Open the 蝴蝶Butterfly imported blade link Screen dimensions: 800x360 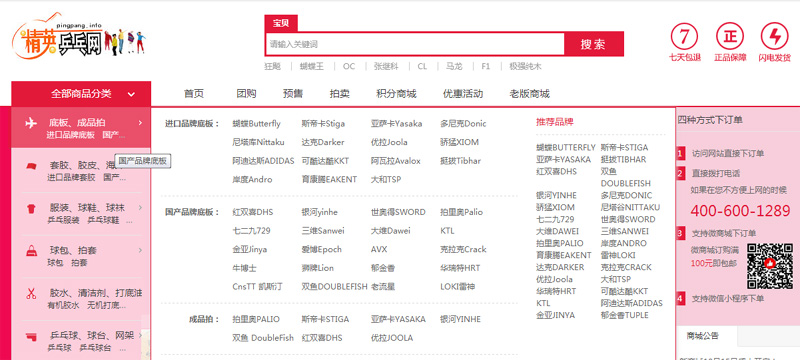point(256,123)
